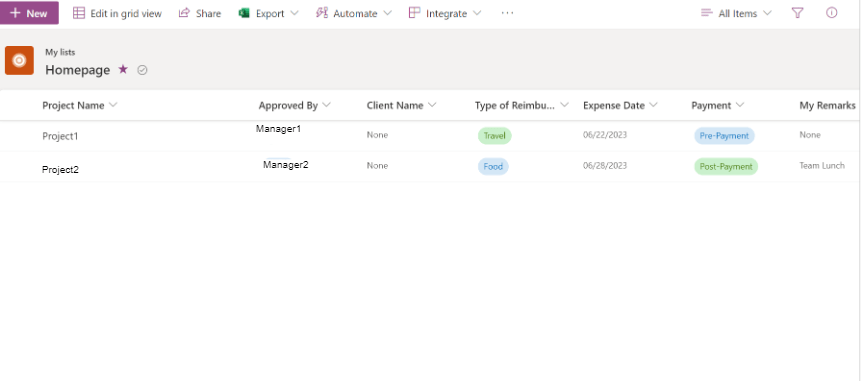Click the orange Homepage list icon
Viewport: 861px width, 381px height.
(x=19, y=60)
